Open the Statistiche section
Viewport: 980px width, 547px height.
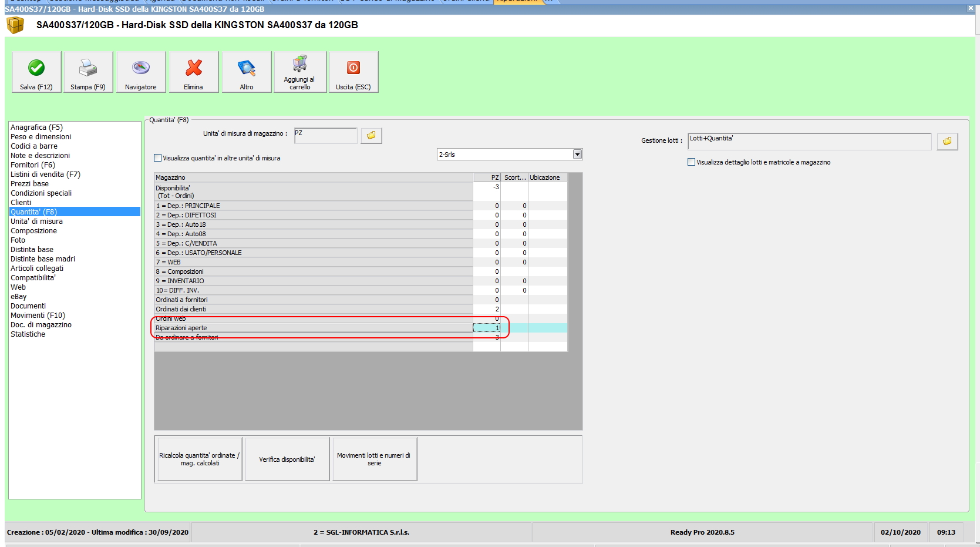[28, 334]
